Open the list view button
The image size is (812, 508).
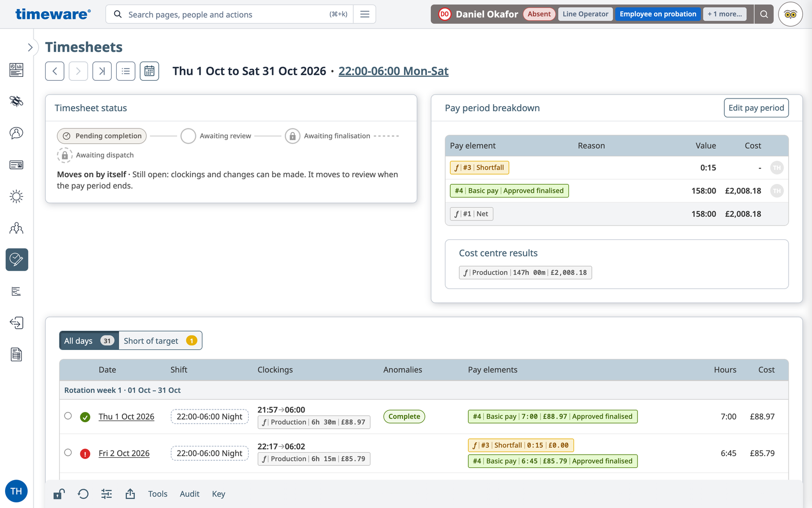[x=126, y=71]
